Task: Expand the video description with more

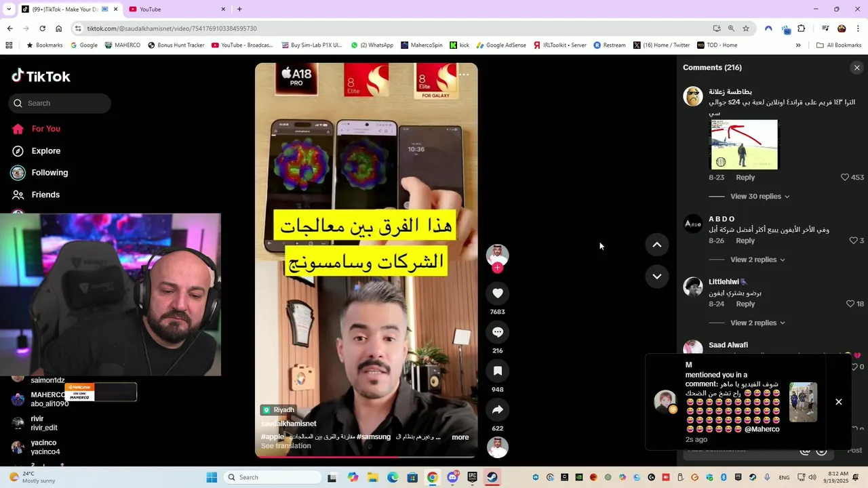Action: click(460, 437)
